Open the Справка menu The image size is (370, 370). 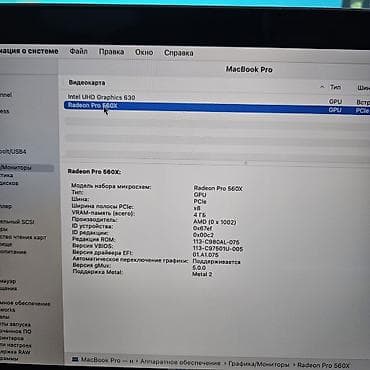point(179,53)
